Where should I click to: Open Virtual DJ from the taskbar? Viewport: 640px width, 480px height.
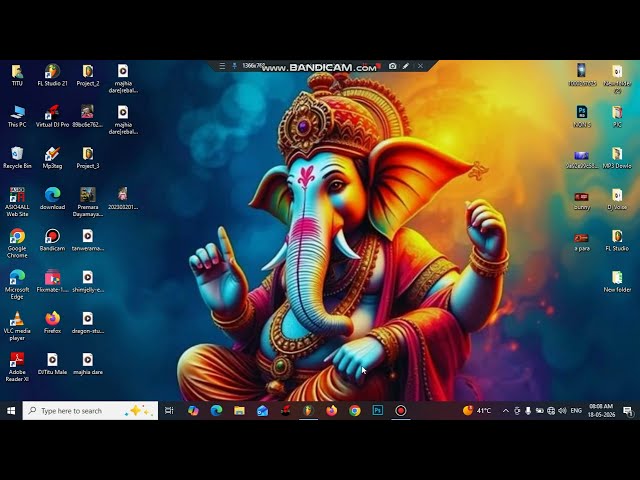pos(286,411)
